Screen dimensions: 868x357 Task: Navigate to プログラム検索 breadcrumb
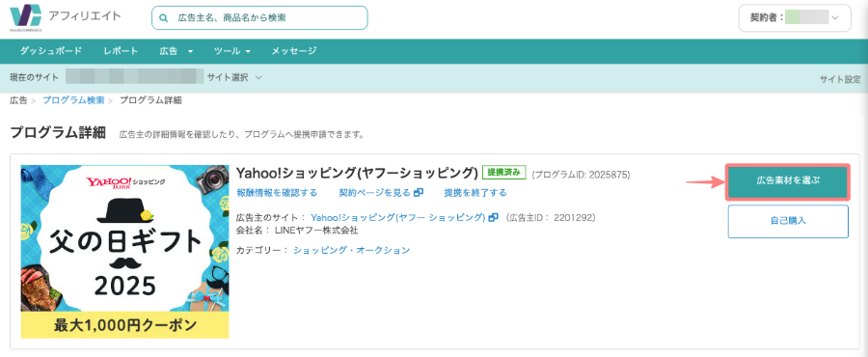coord(73,100)
